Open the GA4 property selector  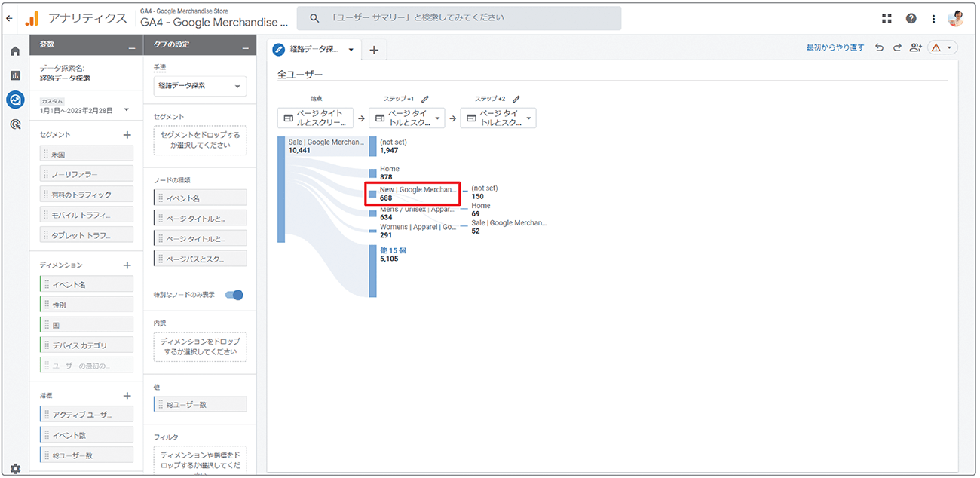tap(214, 18)
